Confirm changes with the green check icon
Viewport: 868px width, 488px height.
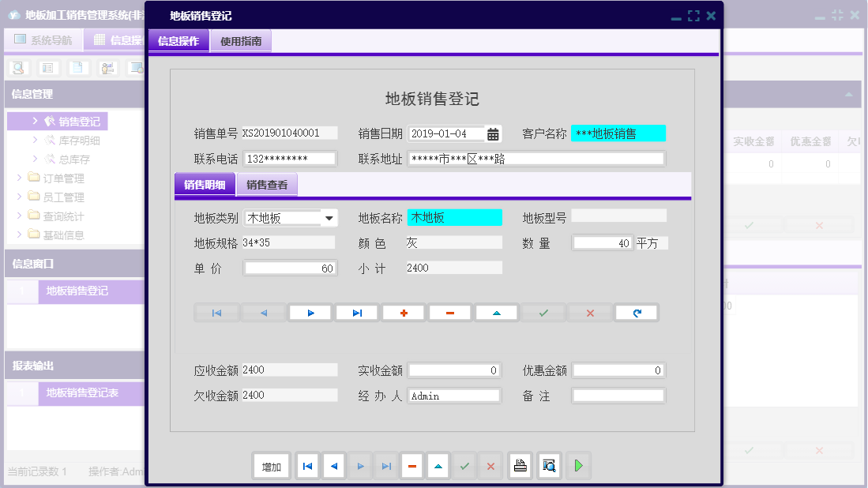pos(543,312)
